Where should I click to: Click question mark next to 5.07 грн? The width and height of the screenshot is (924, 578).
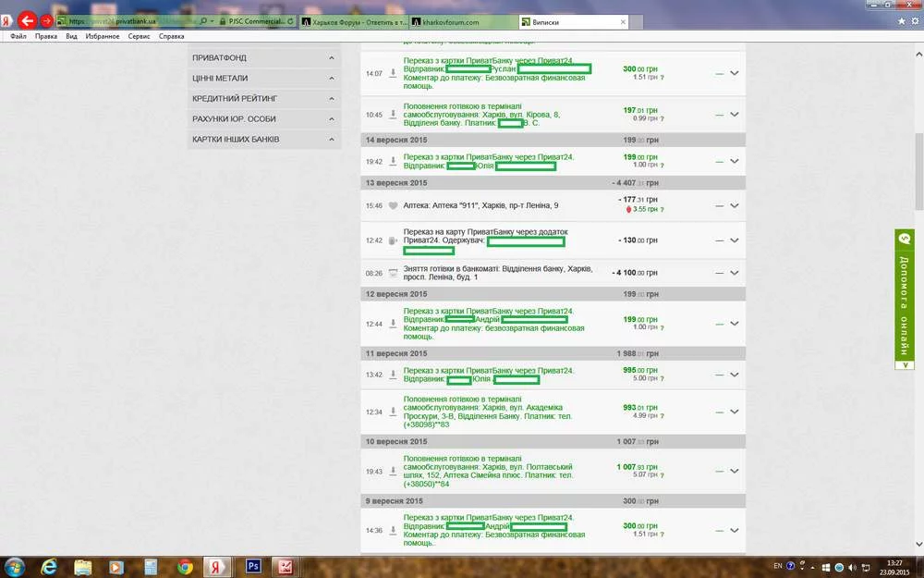(x=662, y=474)
